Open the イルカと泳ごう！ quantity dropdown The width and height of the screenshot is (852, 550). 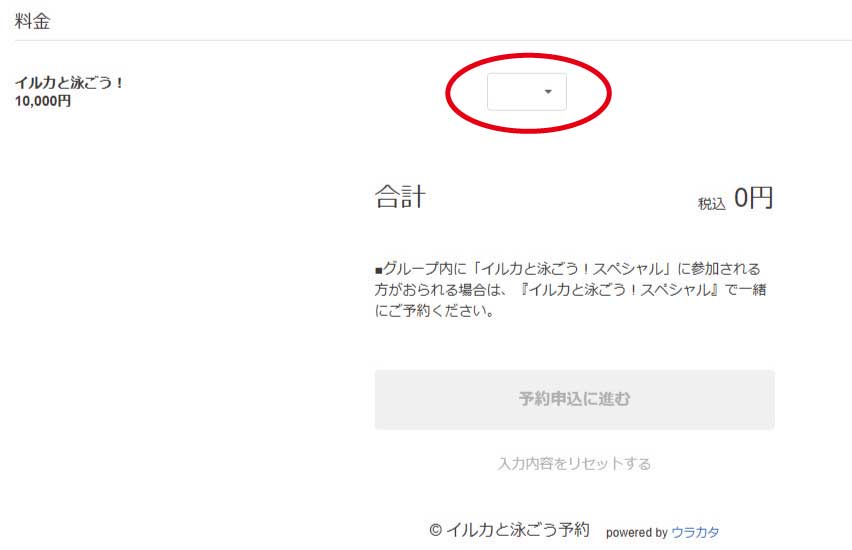(x=527, y=92)
